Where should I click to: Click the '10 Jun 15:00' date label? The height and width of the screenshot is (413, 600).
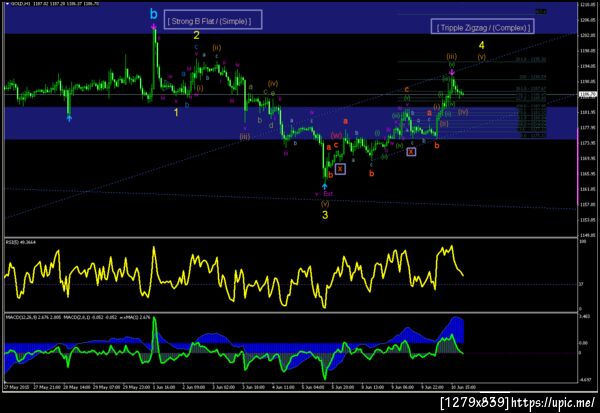[x=464, y=387]
